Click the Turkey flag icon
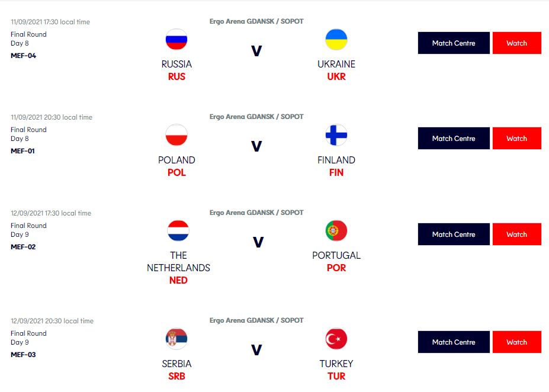Image resolution: width=549 pixels, height=392 pixels. (x=336, y=339)
